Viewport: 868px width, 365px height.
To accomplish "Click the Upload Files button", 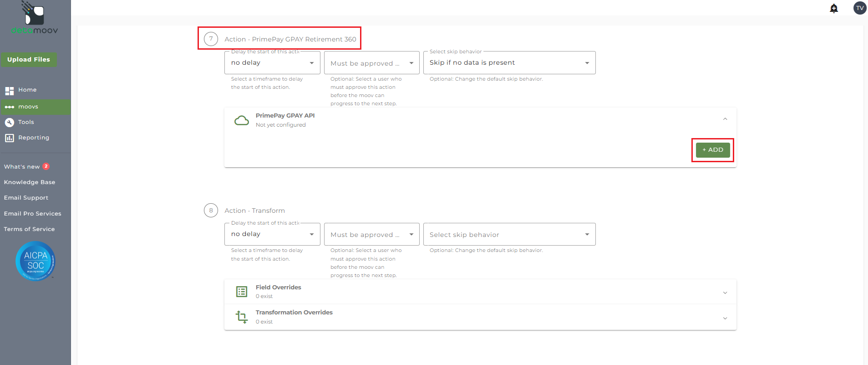I will point(29,60).
